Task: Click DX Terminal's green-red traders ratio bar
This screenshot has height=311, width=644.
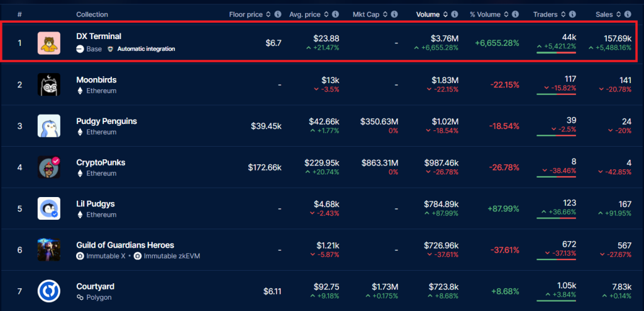Action: [556, 52]
